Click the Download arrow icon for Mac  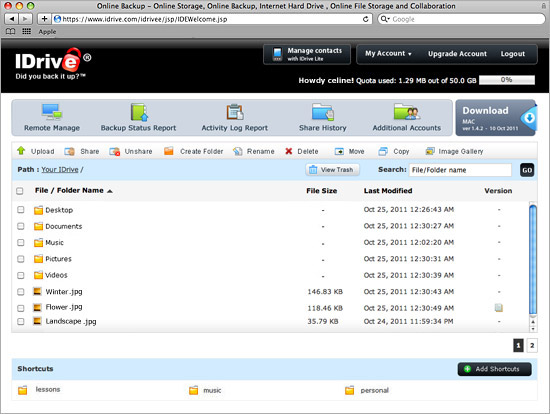tap(528, 118)
